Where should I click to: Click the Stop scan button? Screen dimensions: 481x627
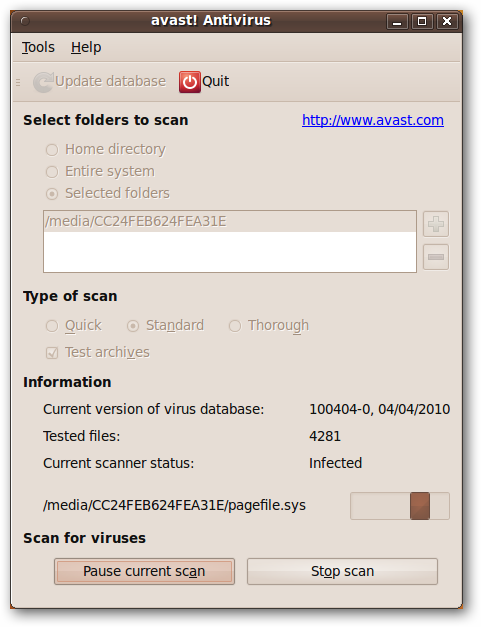(x=342, y=571)
